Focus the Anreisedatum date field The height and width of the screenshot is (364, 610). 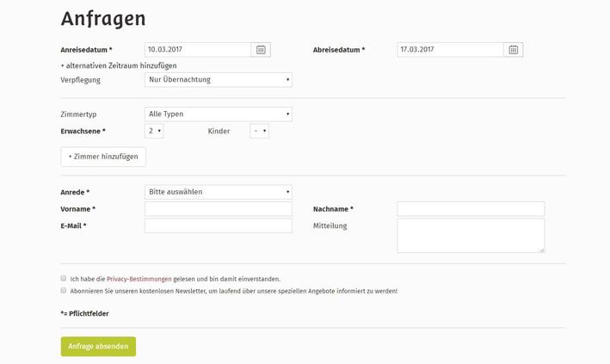198,49
